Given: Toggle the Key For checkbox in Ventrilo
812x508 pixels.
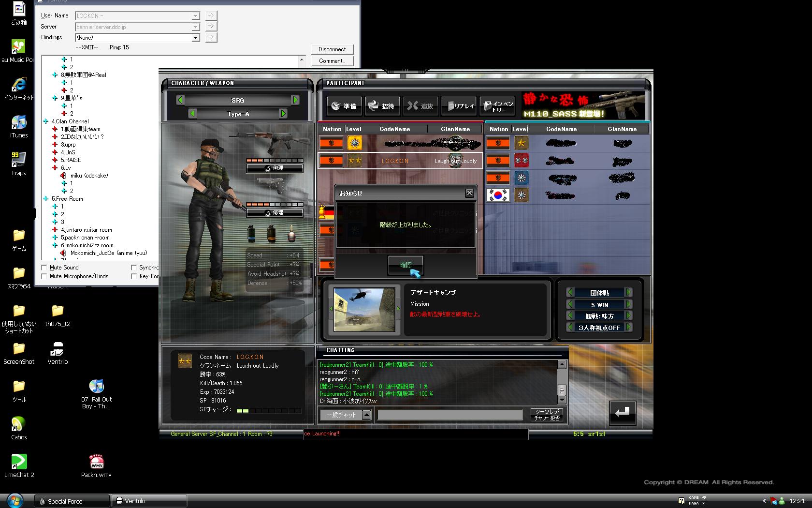Looking at the screenshot, I should (134, 276).
